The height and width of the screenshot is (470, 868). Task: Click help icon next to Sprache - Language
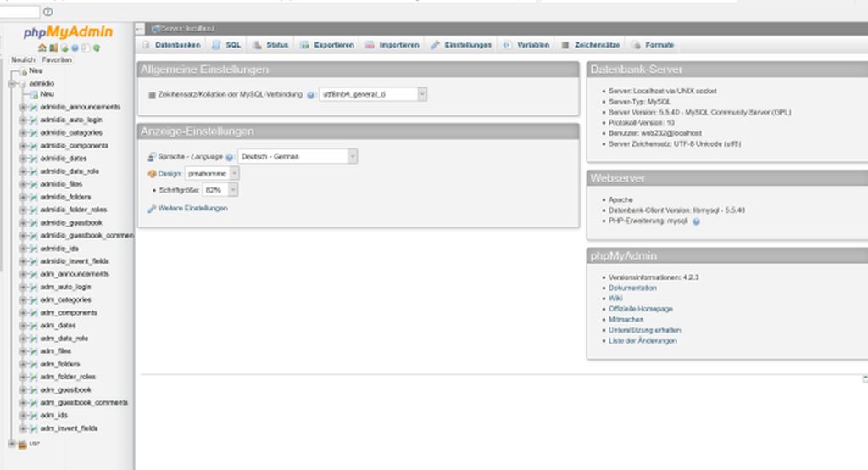click(229, 158)
